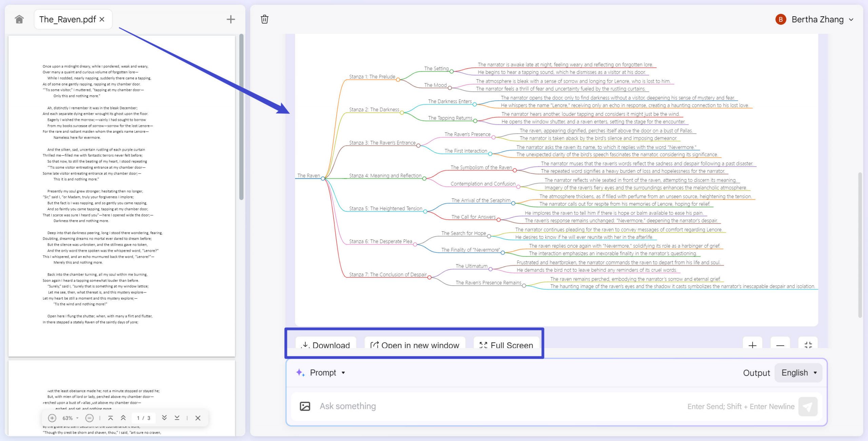Add new tab with plus icon

coord(231,19)
